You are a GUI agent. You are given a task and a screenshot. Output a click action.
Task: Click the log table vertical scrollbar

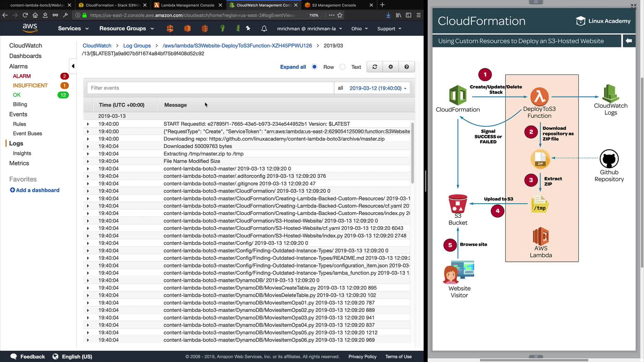coord(412,153)
